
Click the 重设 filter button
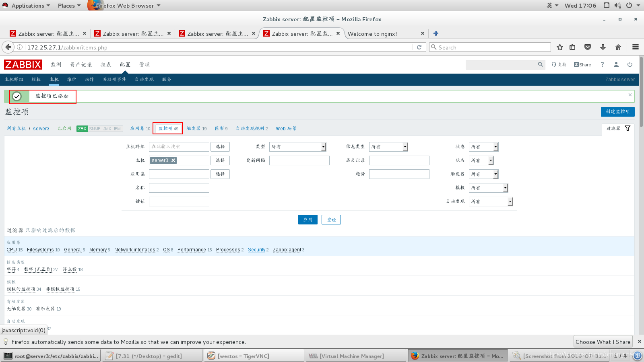pyautogui.click(x=331, y=220)
